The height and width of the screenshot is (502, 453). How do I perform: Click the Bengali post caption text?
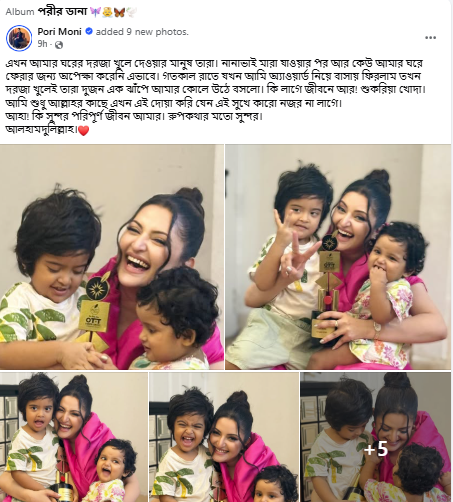point(216,96)
